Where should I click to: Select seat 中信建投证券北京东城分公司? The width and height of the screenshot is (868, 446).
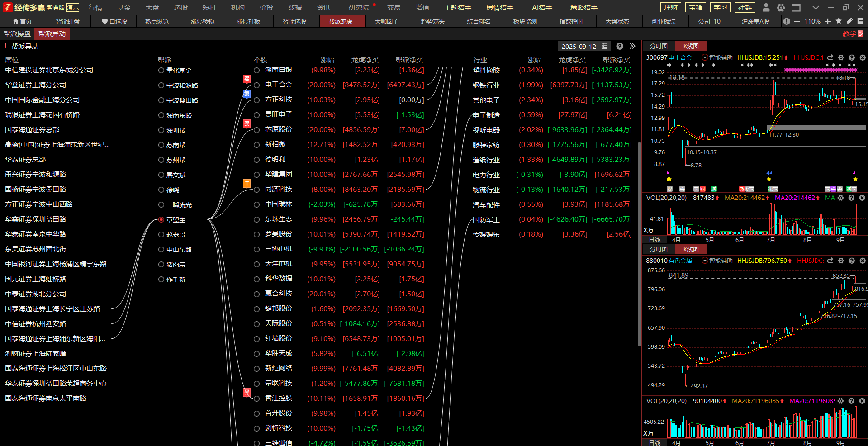pyautogui.click(x=49, y=70)
